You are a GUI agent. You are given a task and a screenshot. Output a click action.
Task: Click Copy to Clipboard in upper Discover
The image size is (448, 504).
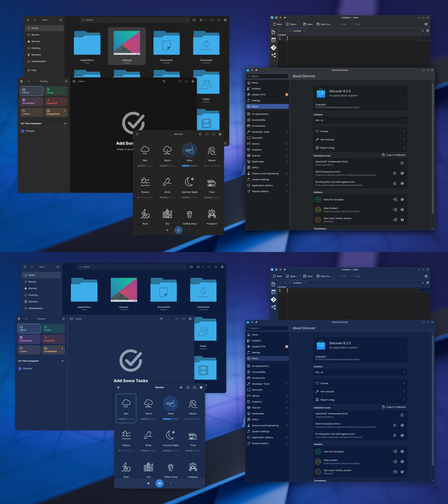pyautogui.click(x=393, y=155)
